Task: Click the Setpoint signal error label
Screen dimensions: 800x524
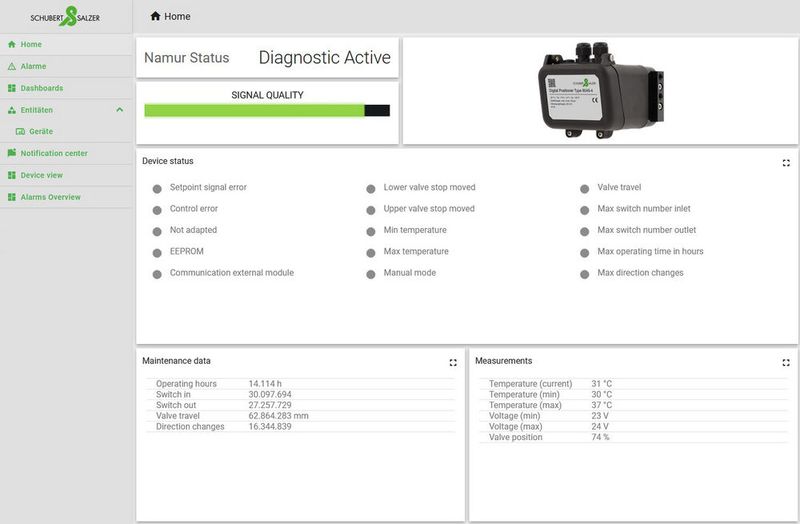Action: click(x=208, y=187)
